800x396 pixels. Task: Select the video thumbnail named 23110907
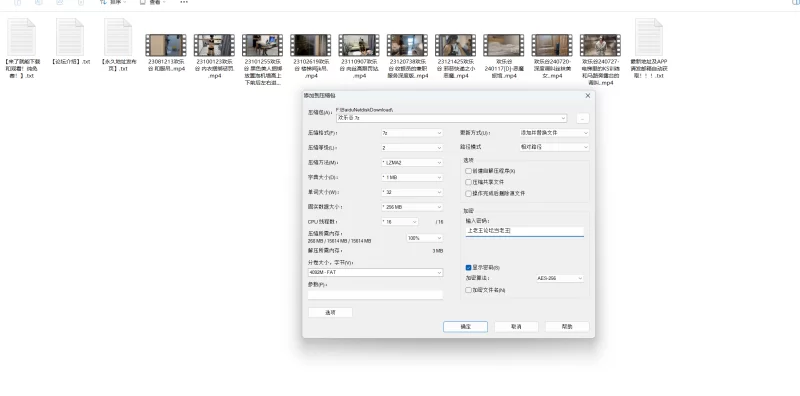pyautogui.click(x=359, y=45)
